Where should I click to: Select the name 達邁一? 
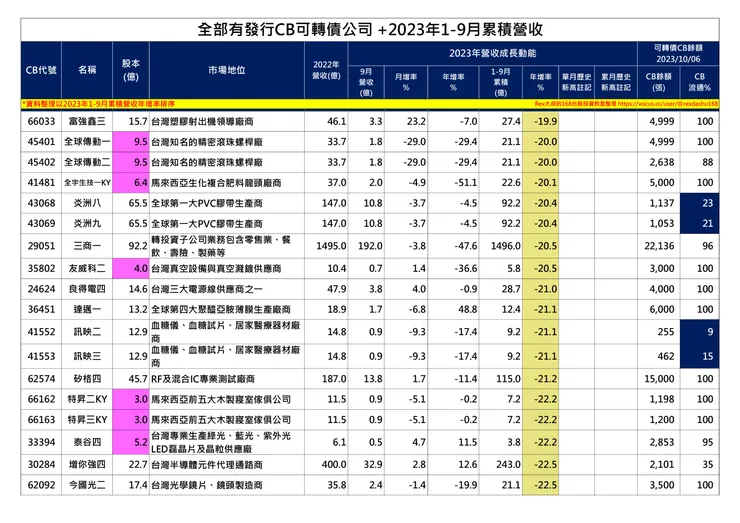(x=87, y=309)
